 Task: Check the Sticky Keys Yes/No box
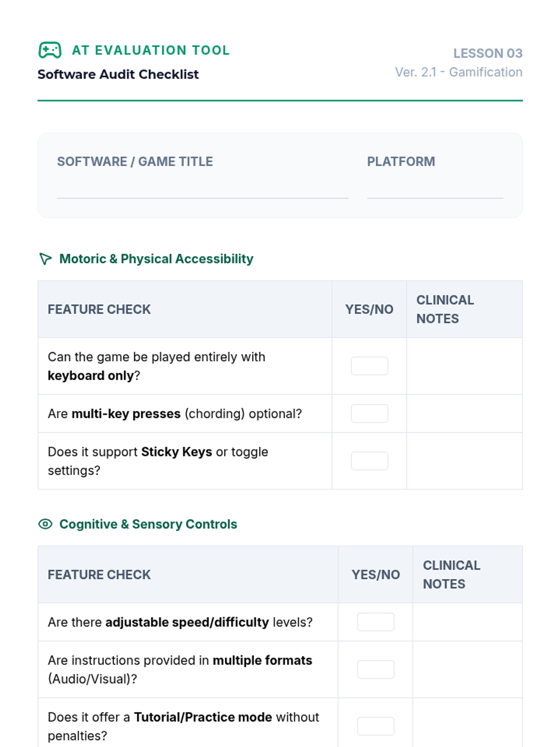tap(369, 461)
